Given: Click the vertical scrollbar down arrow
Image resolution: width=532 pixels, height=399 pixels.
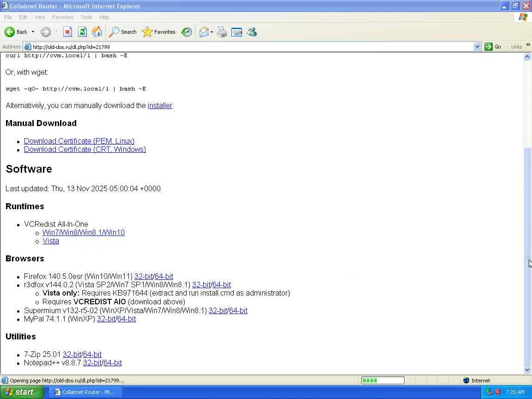Looking at the screenshot, I should [x=527, y=370].
